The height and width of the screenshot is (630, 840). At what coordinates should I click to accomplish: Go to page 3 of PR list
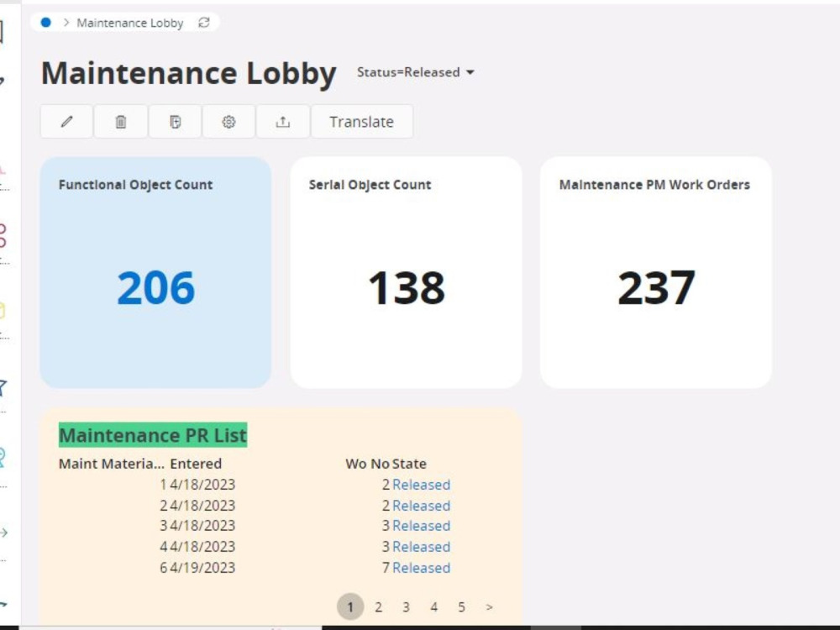(x=406, y=607)
